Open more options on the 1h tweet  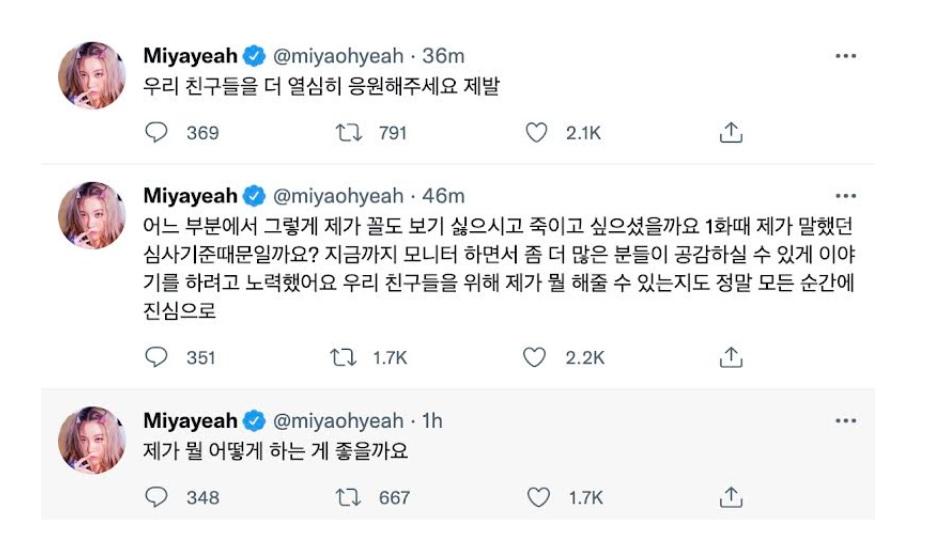tap(845, 420)
